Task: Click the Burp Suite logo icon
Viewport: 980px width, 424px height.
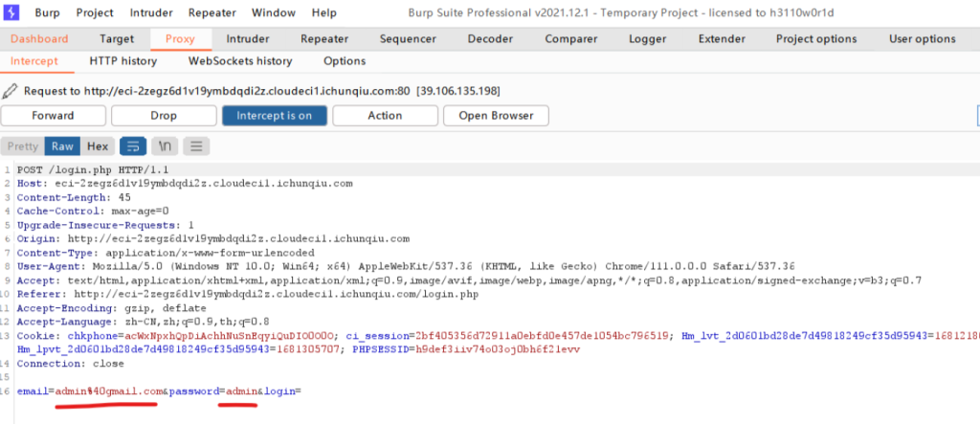Action: pyautogui.click(x=11, y=11)
